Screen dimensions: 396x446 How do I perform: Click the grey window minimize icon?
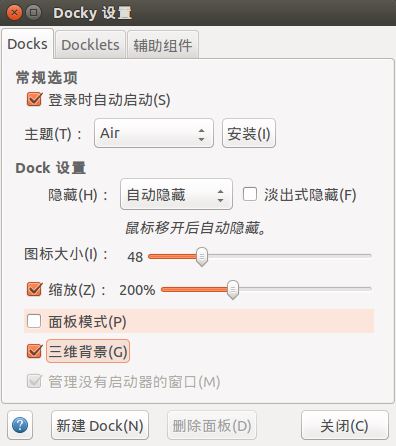coord(33,13)
